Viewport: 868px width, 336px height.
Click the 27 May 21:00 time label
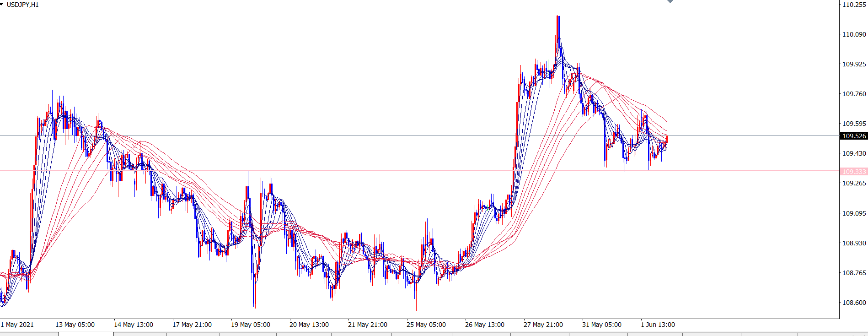[x=543, y=325]
